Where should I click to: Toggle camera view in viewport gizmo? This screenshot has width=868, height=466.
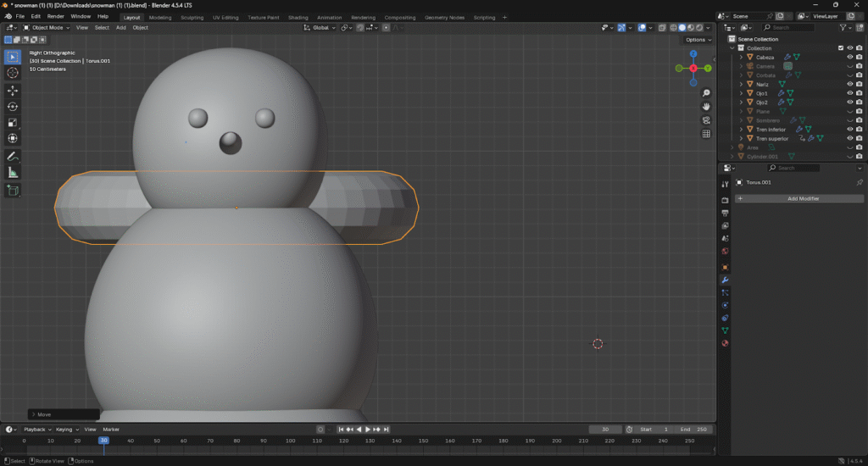click(x=706, y=120)
